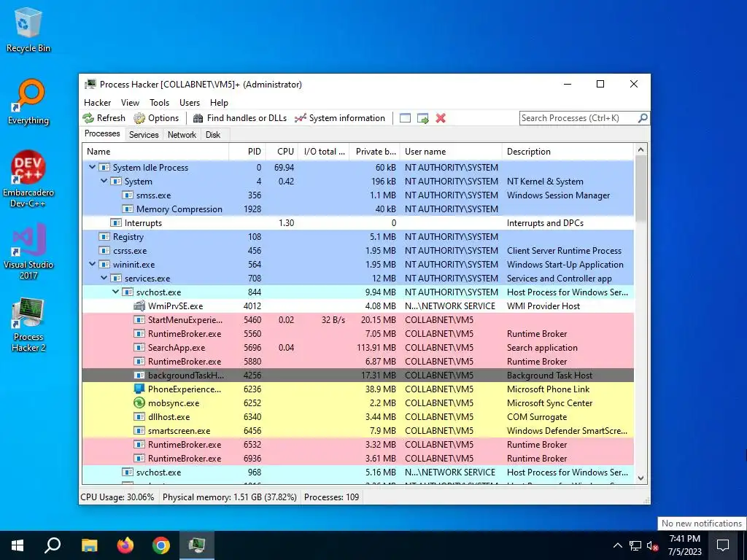The image size is (747, 560).
Task: Switch to the Services tab
Action: [x=144, y=135]
